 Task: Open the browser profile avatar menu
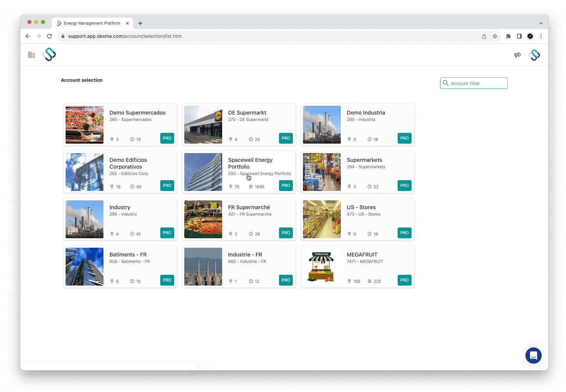[530, 36]
